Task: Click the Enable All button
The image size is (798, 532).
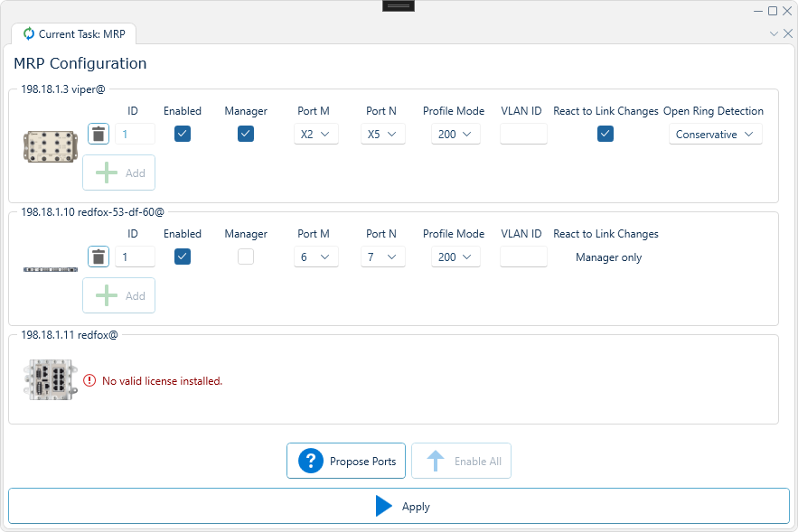Action: [461, 461]
